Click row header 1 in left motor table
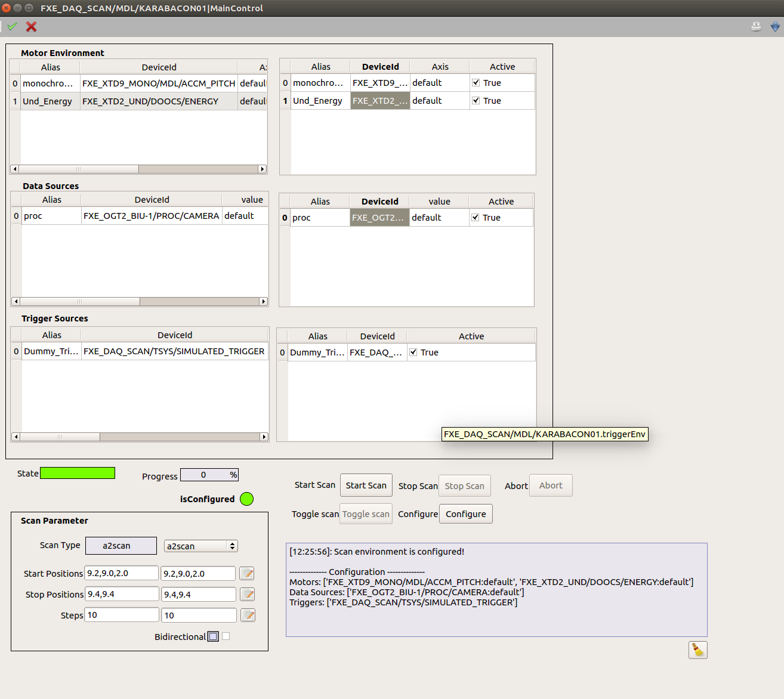This screenshot has width=784, height=699. (16, 101)
